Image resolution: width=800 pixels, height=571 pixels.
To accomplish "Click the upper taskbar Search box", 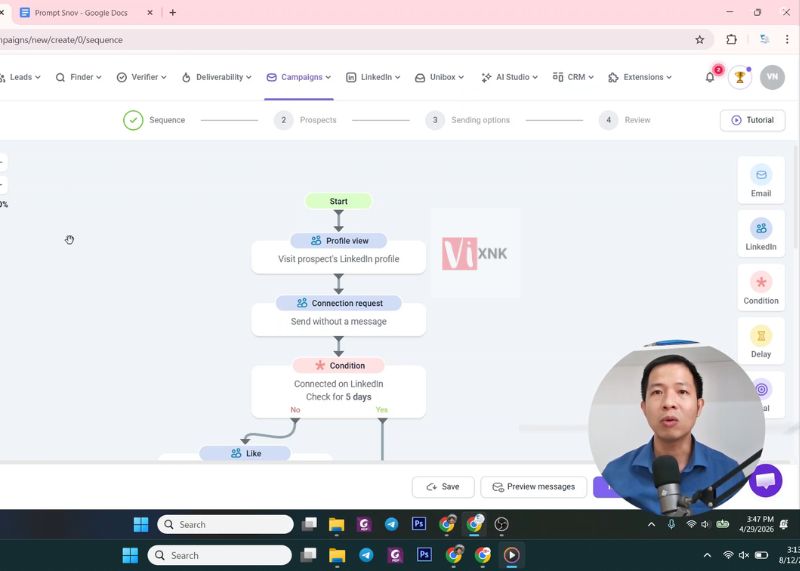I will point(226,525).
